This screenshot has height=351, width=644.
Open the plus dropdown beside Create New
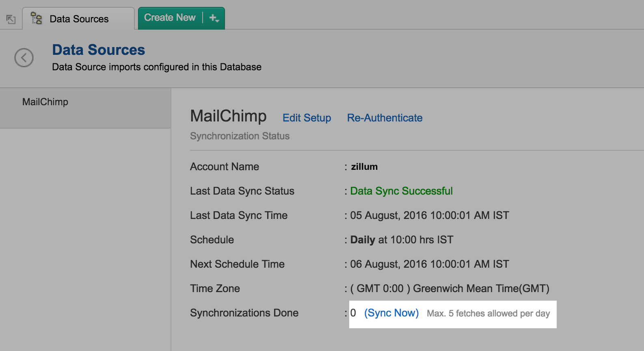(x=214, y=18)
